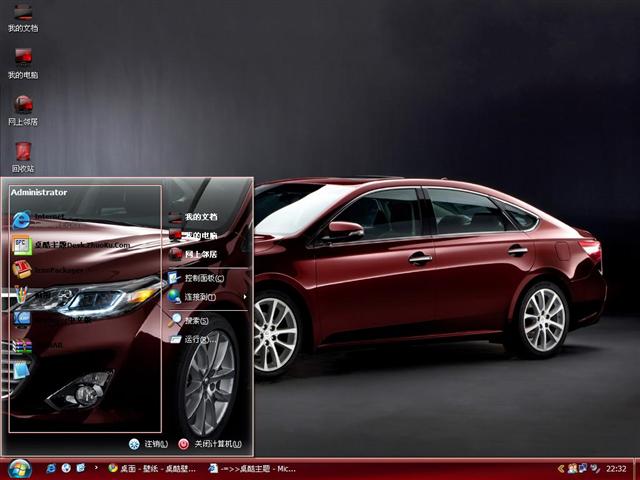Expand hidden tray icons chevron
The width and height of the screenshot is (640, 480).
(x=561, y=469)
